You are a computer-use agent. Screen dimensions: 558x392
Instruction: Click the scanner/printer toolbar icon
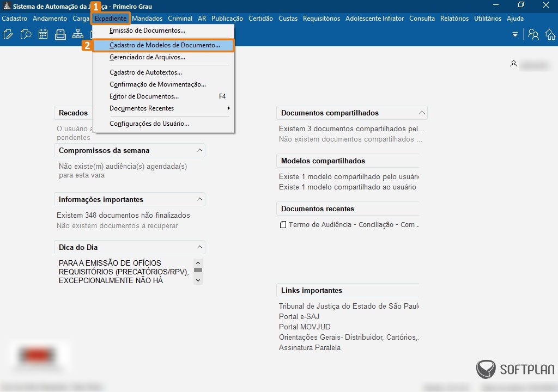(x=60, y=34)
